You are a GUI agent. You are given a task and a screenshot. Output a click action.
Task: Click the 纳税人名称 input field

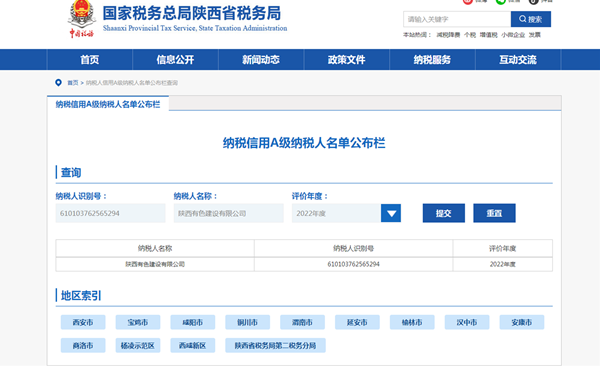click(229, 213)
